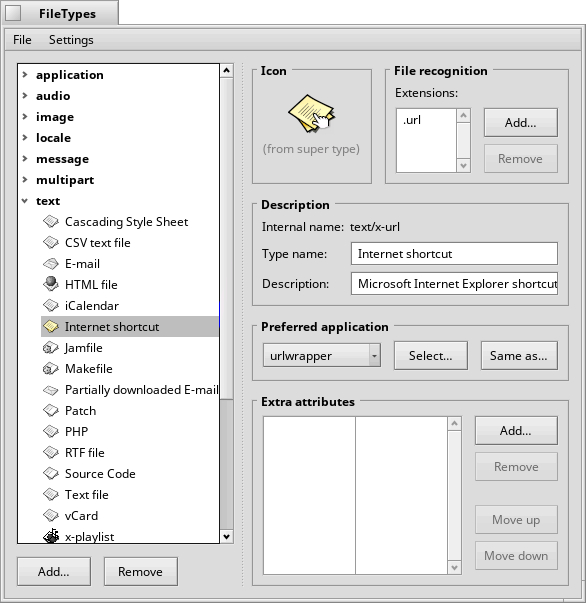Screen dimensions: 586x603
Task: Click Select... for preferred application
Action: point(431,355)
